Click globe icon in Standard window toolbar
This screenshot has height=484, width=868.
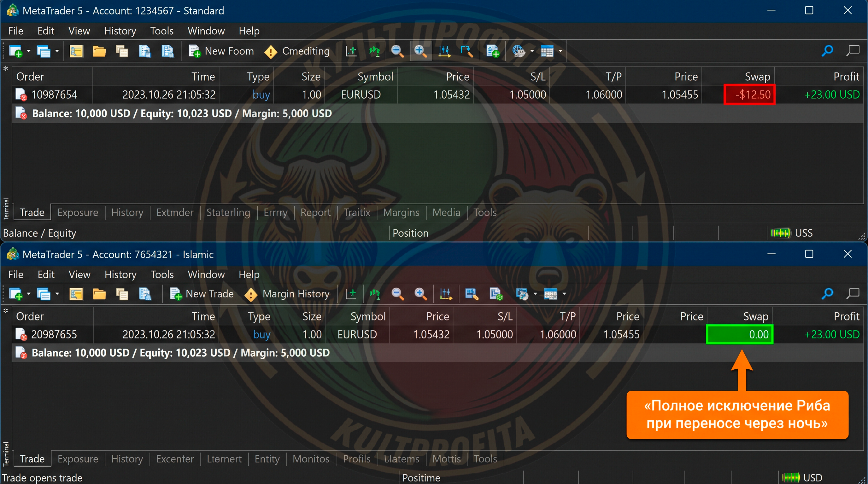(519, 51)
